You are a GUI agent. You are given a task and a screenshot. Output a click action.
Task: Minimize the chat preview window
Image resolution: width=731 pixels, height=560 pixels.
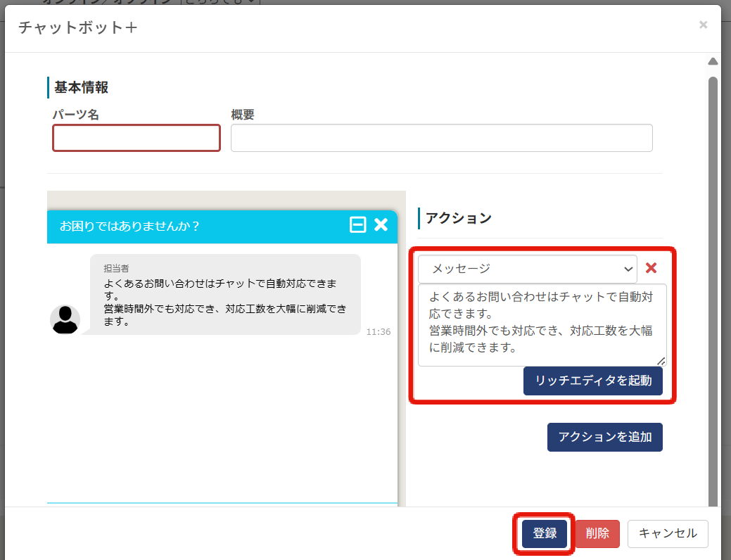tap(358, 225)
